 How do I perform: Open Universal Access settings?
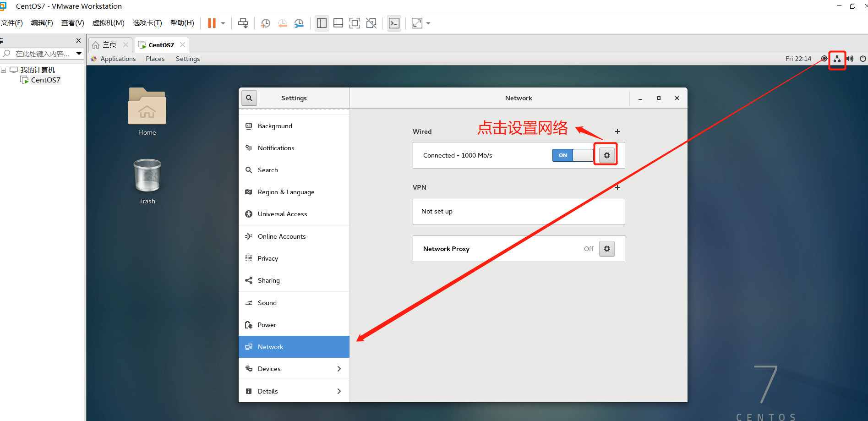pos(294,214)
